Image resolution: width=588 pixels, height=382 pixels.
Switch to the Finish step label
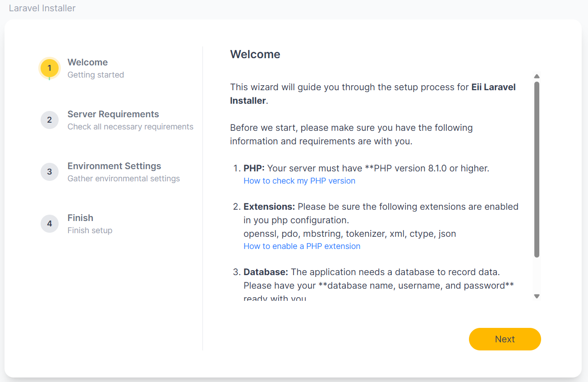80,218
